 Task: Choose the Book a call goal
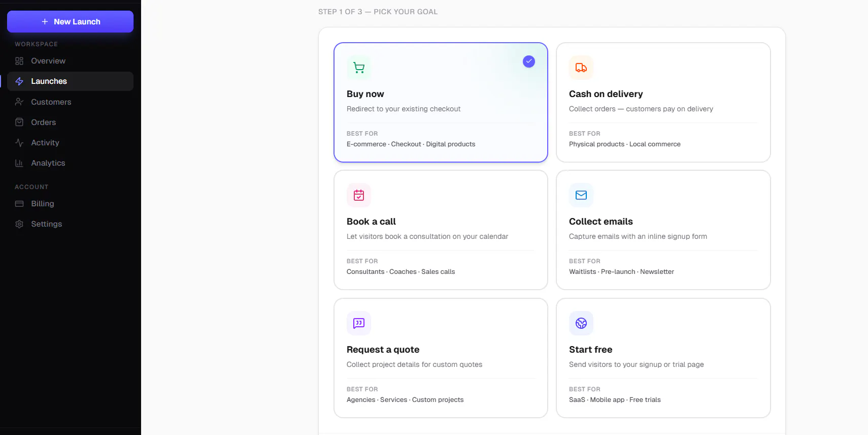[441, 230]
